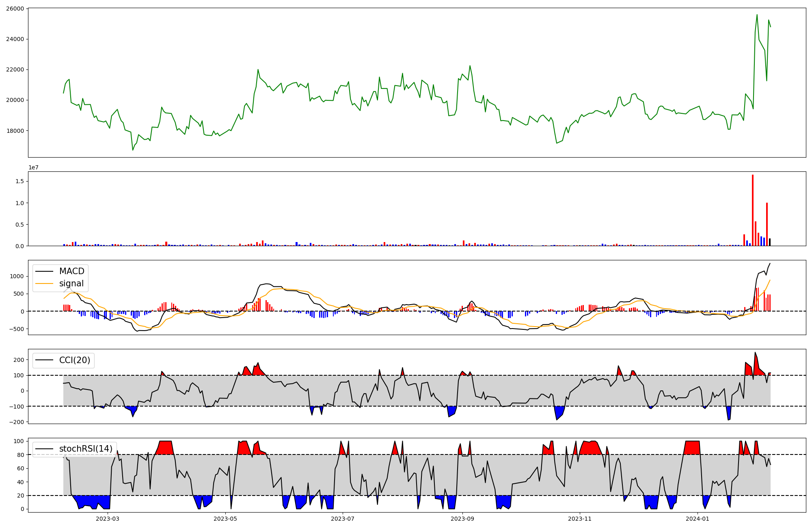Click the orange signal legend line
The height and width of the screenshot is (528, 812).
pyautogui.click(x=44, y=283)
